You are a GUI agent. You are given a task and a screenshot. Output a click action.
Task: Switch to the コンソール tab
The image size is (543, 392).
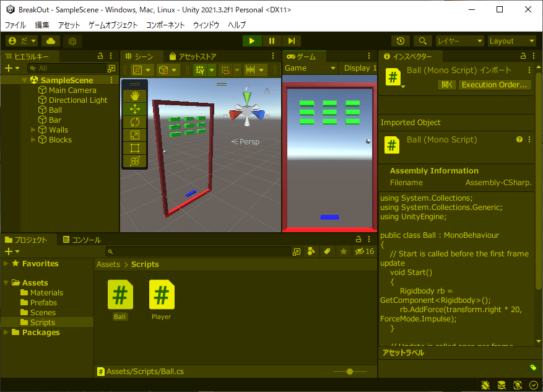coord(82,240)
